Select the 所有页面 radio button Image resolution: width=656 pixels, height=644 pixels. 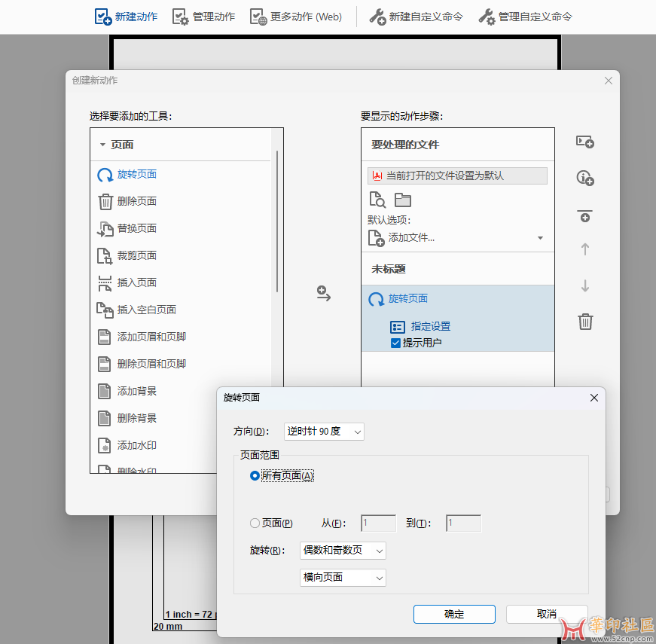[255, 475]
